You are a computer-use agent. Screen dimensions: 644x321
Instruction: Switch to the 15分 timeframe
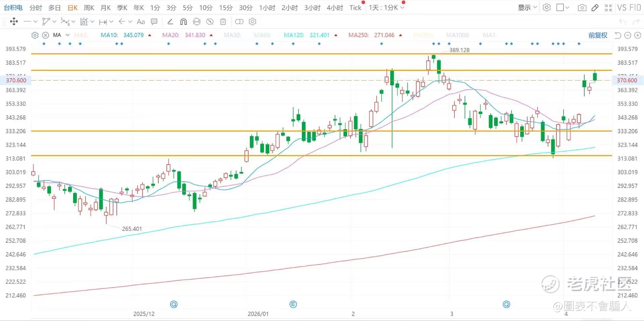(226, 8)
